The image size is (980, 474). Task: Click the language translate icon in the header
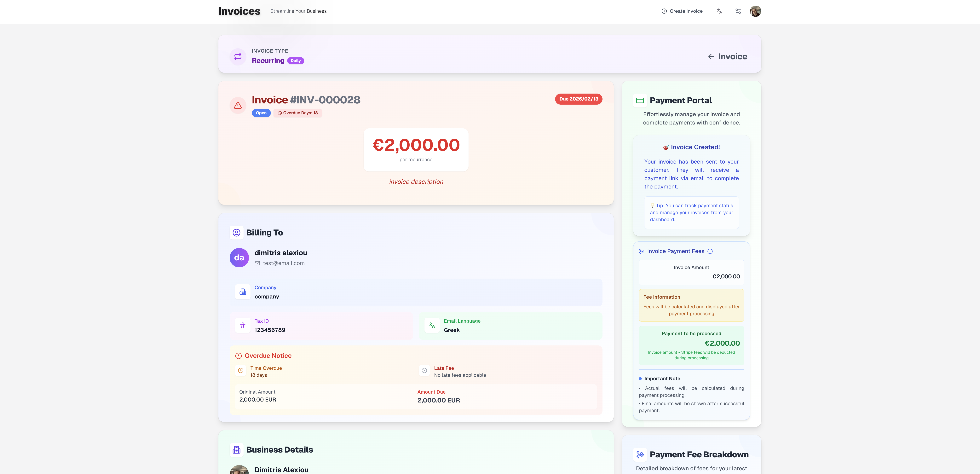[719, 11]
